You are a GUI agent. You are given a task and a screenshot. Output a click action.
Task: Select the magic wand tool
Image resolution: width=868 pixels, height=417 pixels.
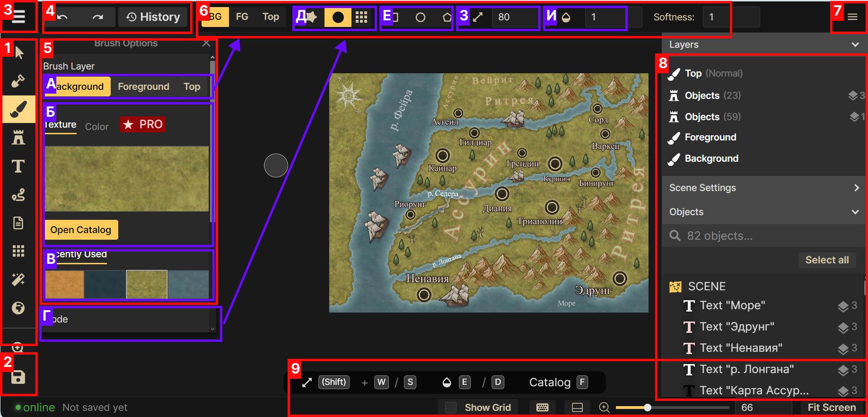click(18, 279)
